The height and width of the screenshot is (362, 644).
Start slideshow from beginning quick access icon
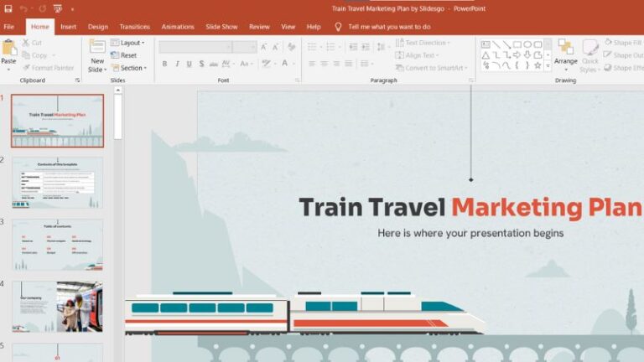pyautogui.click(x=58, y=8)
